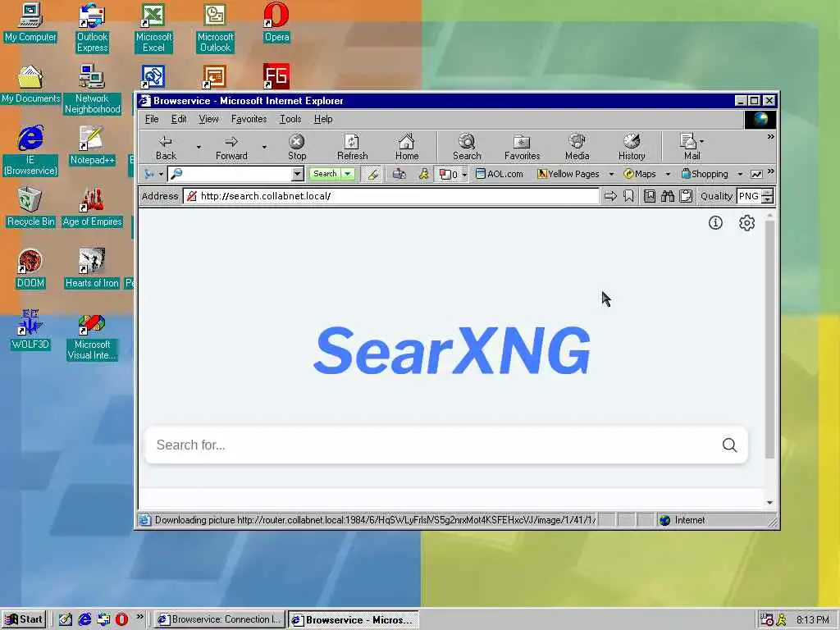The height and width of the screenshot is (630, 840).
Task: Expand the Mail button dropdown arrow
Action: click(702, 142)
